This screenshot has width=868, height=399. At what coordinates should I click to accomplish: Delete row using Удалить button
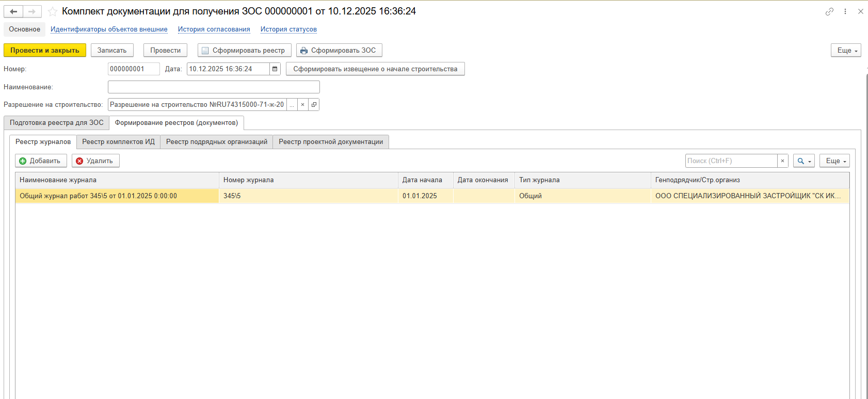click(x=95, y=161)
